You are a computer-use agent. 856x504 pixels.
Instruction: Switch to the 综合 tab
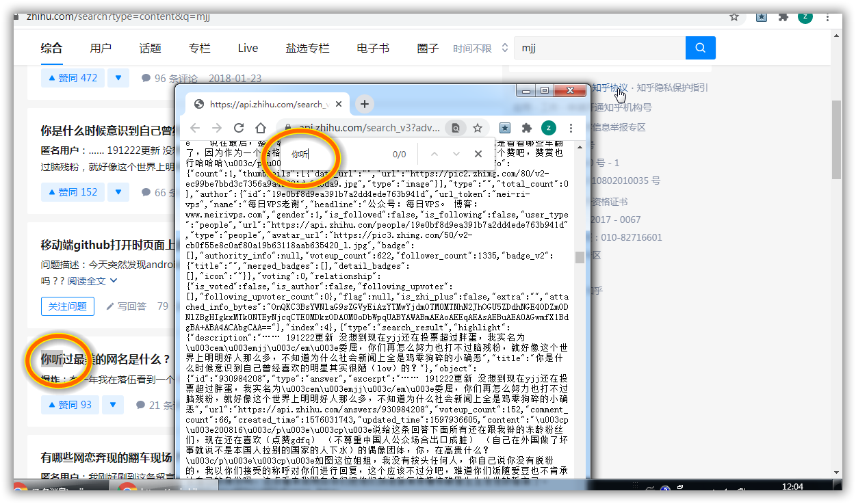coord(51,48)
